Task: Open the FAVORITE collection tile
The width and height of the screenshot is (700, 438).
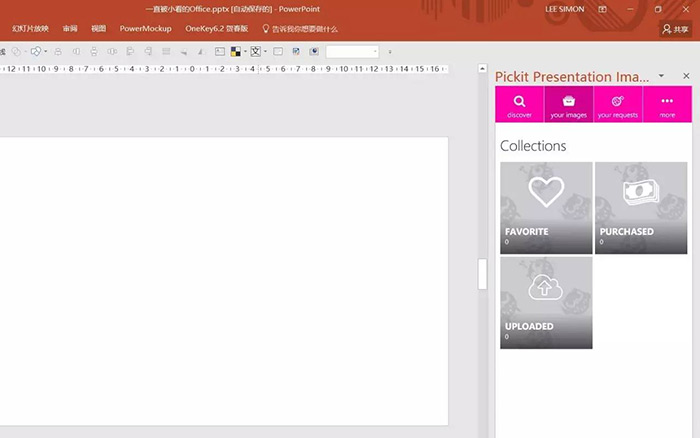Action: pyautogui.click(x=546, y=208)
